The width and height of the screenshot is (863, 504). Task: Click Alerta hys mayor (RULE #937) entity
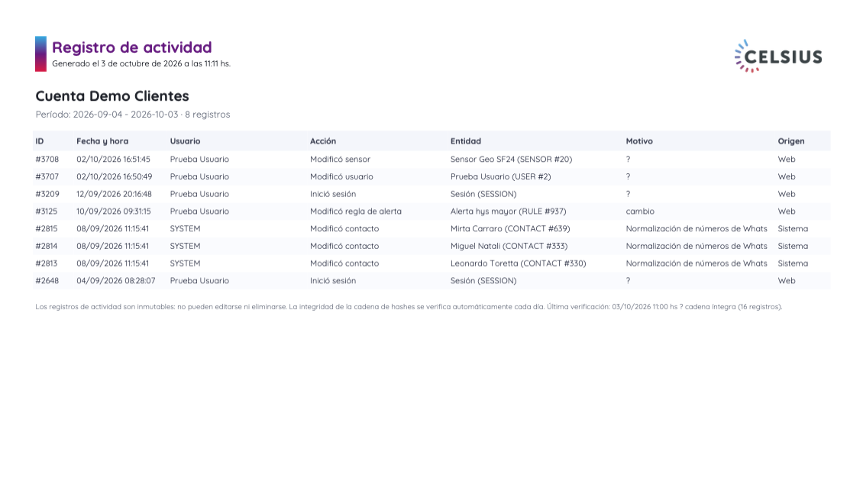pyautogui.click(x=508, y=212)
